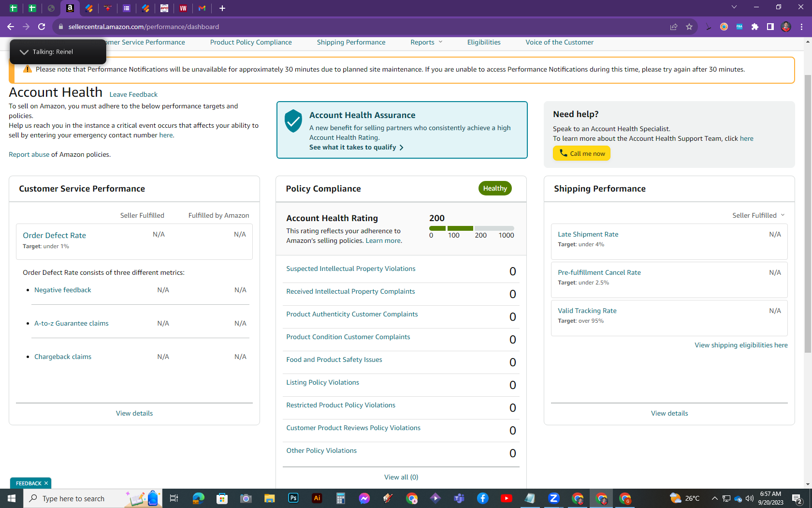Open the Shipping Performance nav tab
The width and height of the screenshot is (812, 508).
[x=351, y=42]
